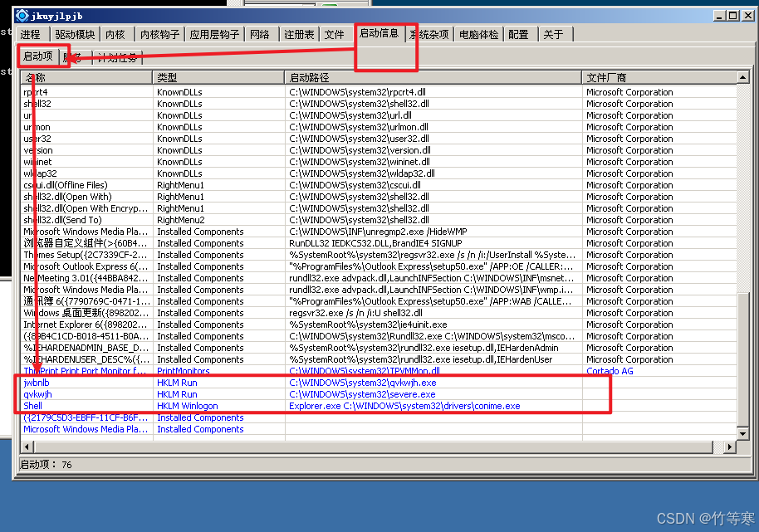
Task: Select the 启动项 sub-tab
Action: (38, 56)
